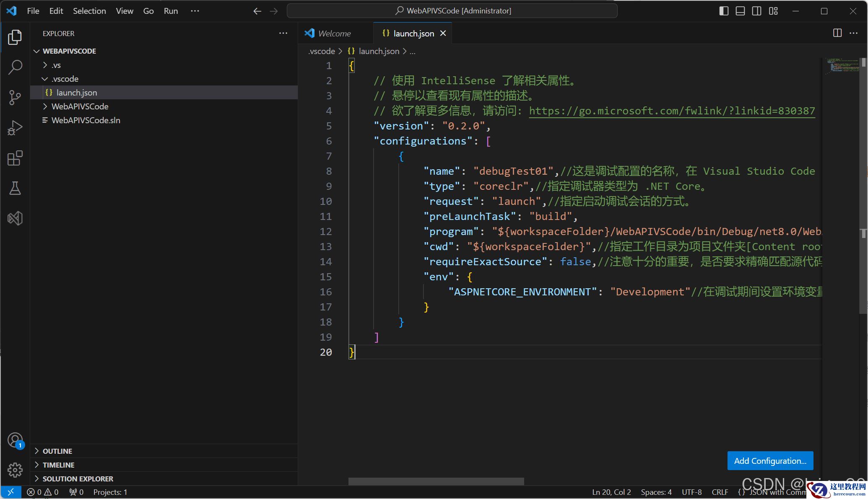This screenshot has height=499, width=868.
Task: Toggle the bottom panel layout button
Action: pos(740,11)
